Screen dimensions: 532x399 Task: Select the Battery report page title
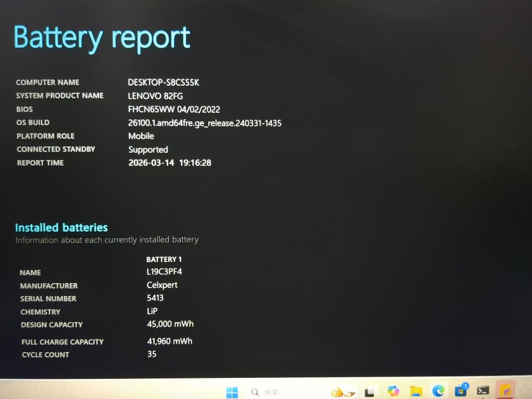(102, 37)
